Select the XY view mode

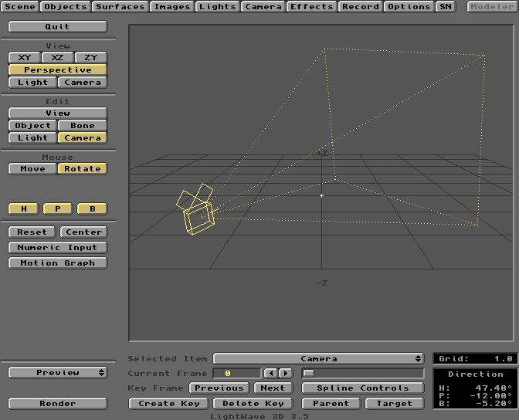point(25,58)
